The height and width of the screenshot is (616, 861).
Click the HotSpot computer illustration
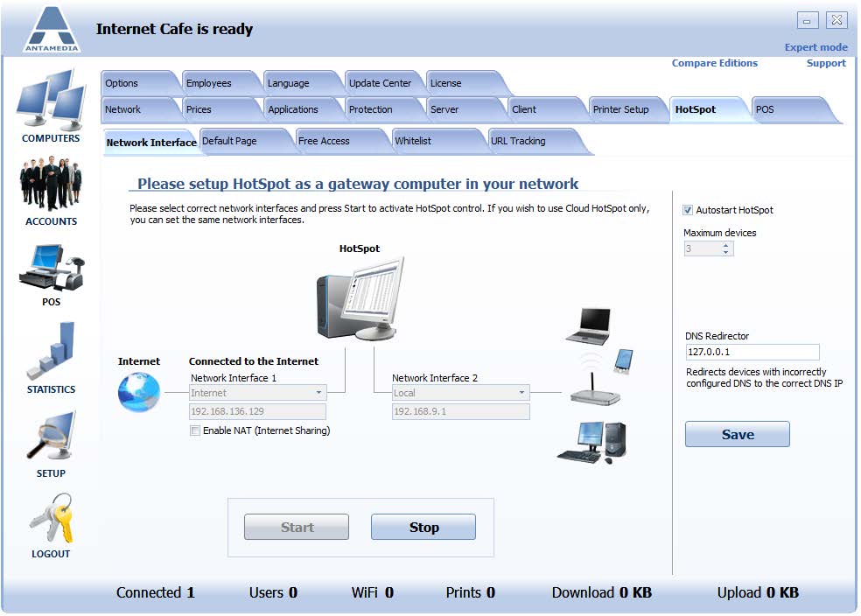(x=360, y=298)
